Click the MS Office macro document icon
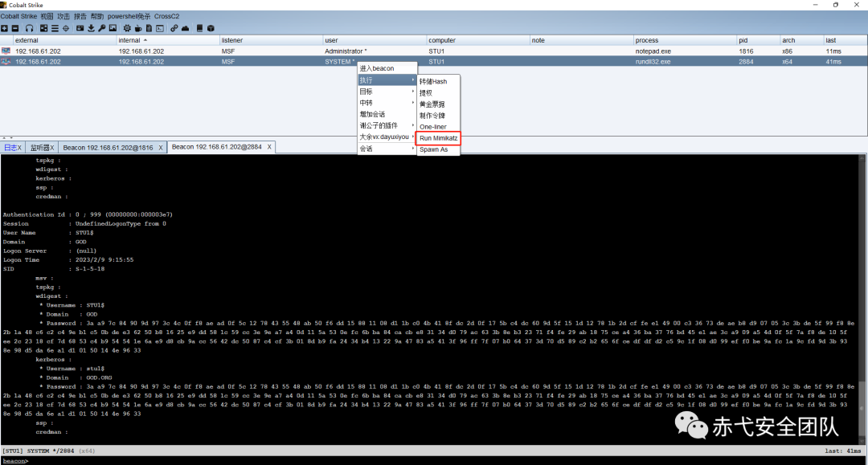 [149, 28]
